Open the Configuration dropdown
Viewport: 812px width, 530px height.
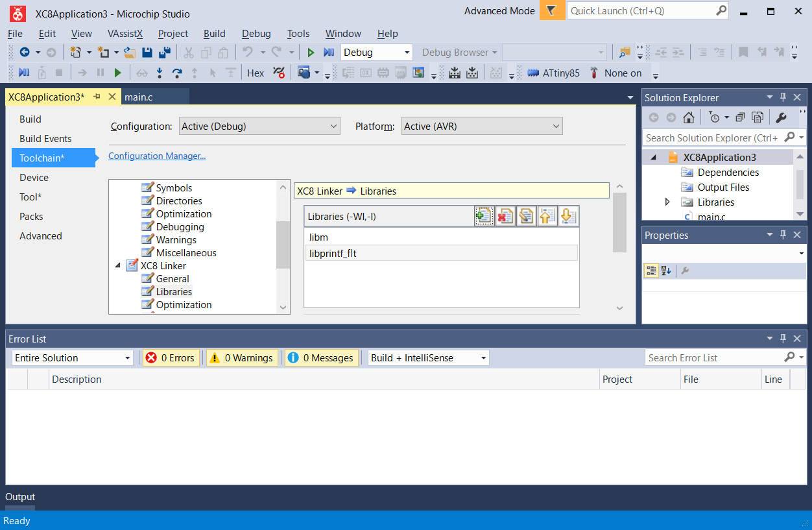tap(259, 126)
